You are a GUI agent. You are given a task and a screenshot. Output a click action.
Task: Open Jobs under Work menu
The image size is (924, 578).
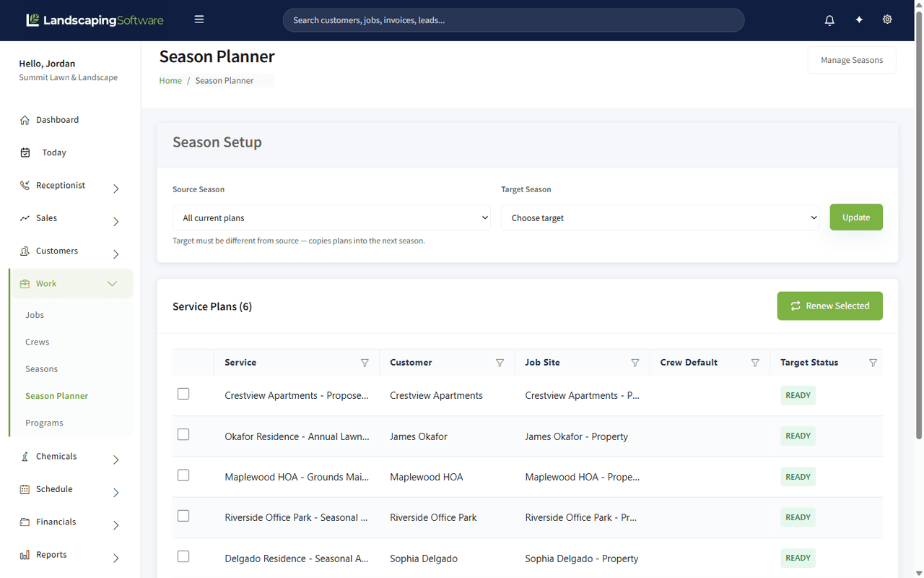[35, 315]
